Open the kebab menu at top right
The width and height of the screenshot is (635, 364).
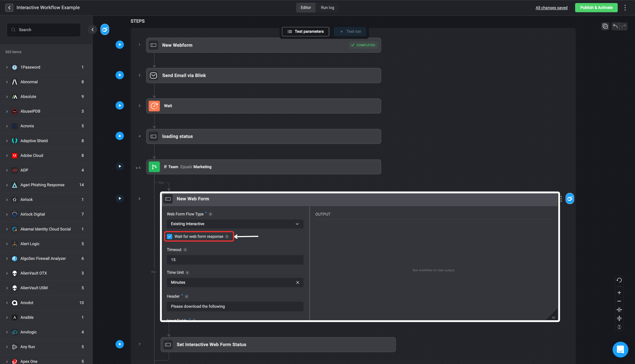[625, 8]
